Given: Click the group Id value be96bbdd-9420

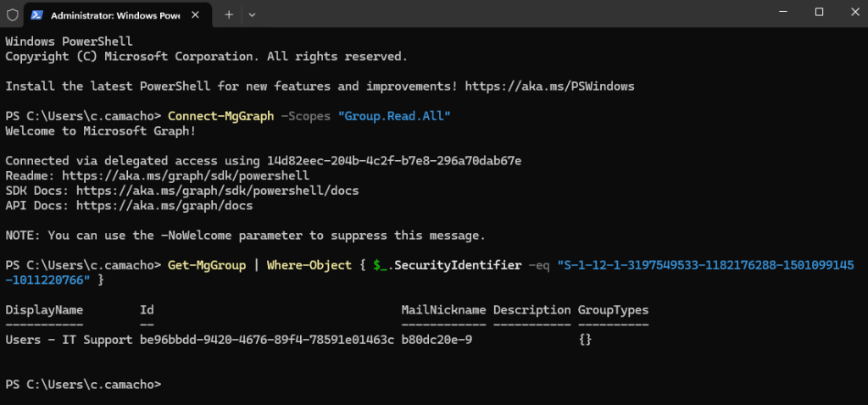Looking at the screenshot, I should tap(266, 340).
